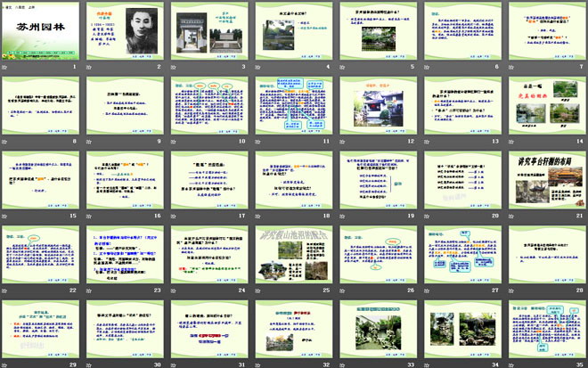Select slide 29 thumbnail
The height and width of the screenshot is (368, 588).
tap(40, 329)
